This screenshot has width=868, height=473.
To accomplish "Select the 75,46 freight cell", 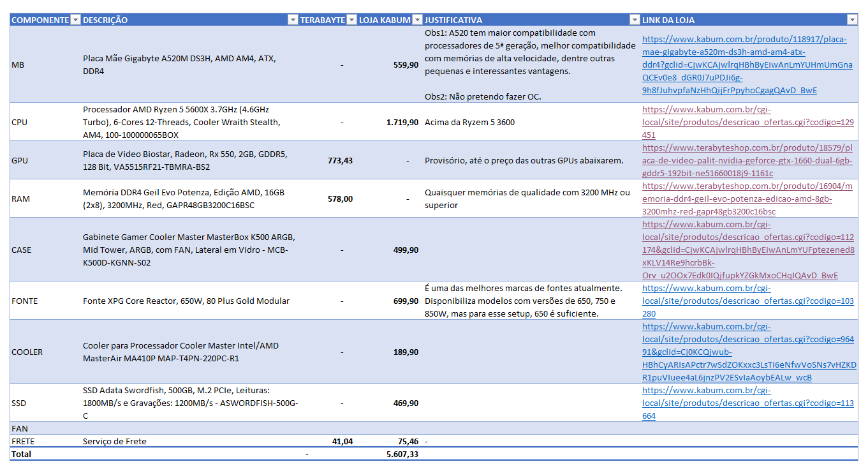I will tap(390, 441).
